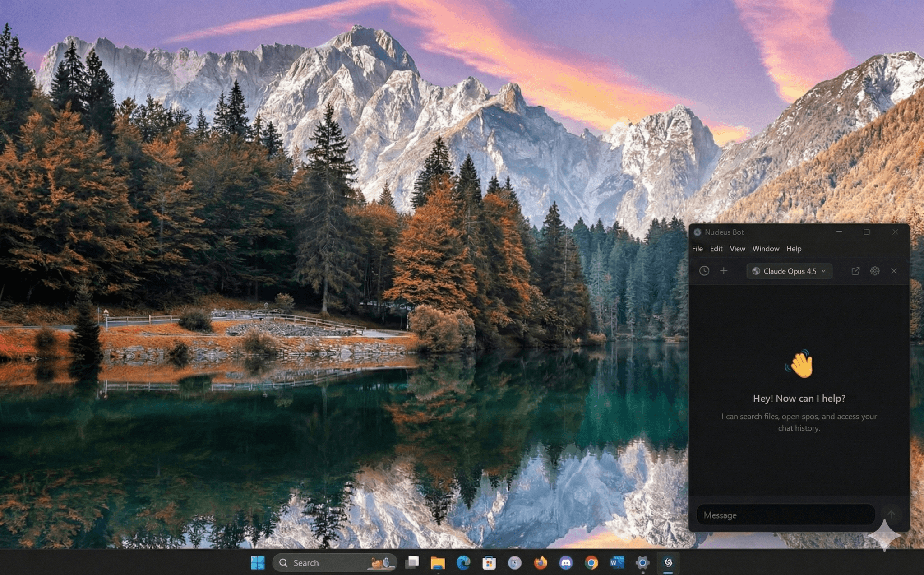The width and height of the screenshot is (924, 575).
Task: Open the File menu
Action: pos(697,249)
